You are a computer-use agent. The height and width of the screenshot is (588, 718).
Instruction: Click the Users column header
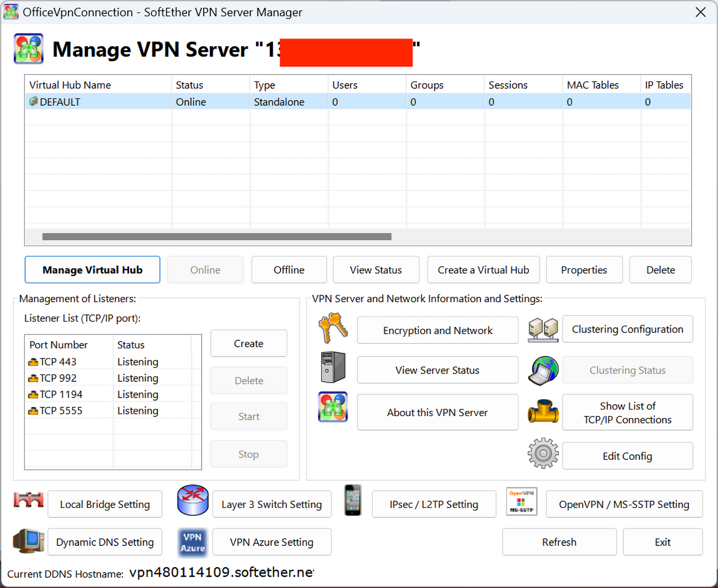click(367, 85)
